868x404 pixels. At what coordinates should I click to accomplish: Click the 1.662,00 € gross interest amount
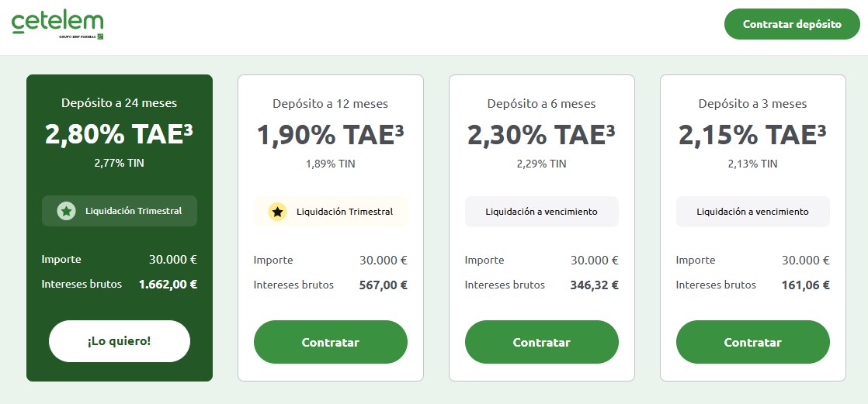click(x=168, y=285)
